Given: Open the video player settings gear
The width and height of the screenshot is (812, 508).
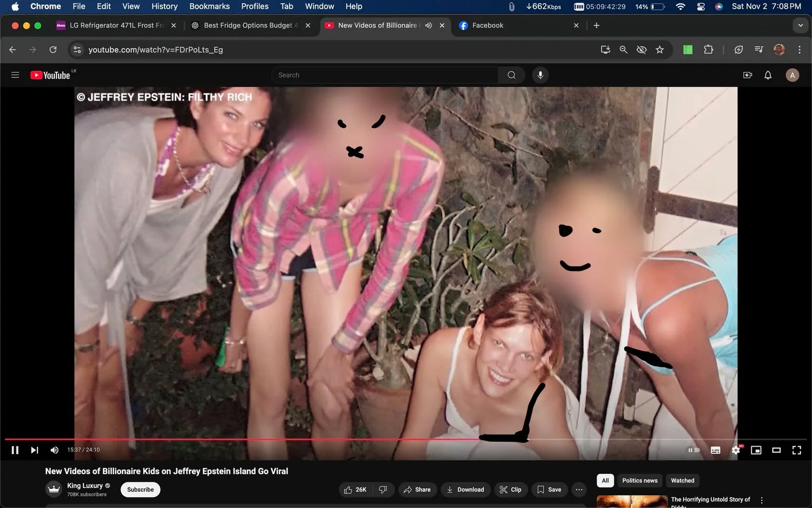Looking at the screenshot, I should click(x=735, y=450).
